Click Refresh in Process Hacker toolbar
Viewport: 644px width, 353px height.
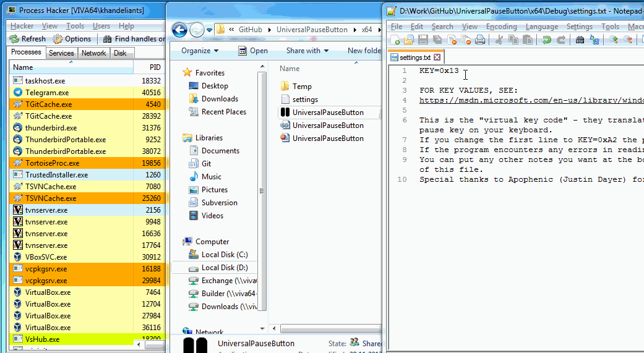coord(27,38)
